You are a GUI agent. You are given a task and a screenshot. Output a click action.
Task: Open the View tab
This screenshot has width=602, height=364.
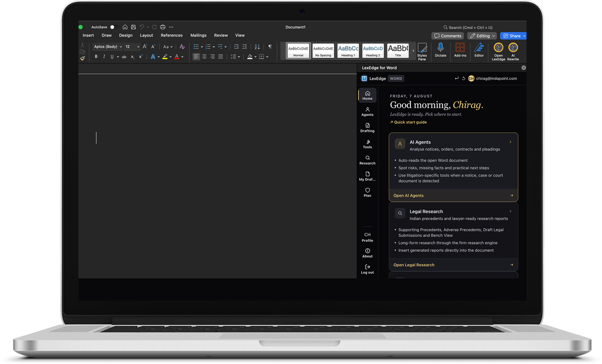240,36
